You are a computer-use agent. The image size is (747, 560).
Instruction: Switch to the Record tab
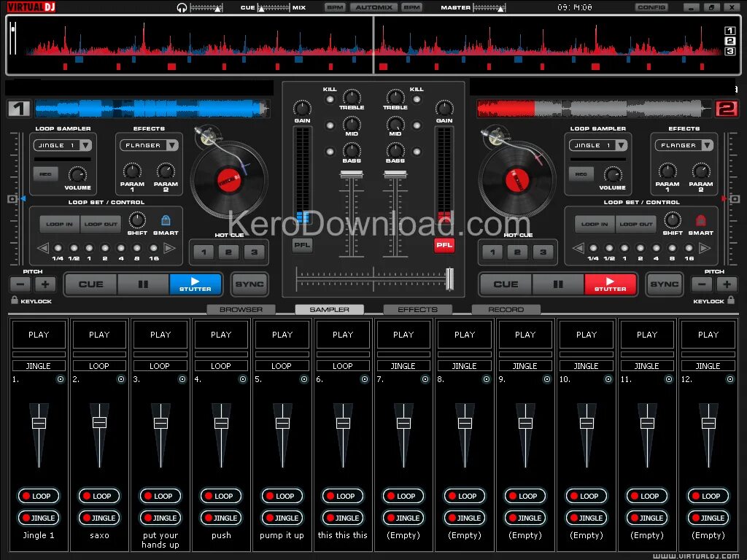506,309
